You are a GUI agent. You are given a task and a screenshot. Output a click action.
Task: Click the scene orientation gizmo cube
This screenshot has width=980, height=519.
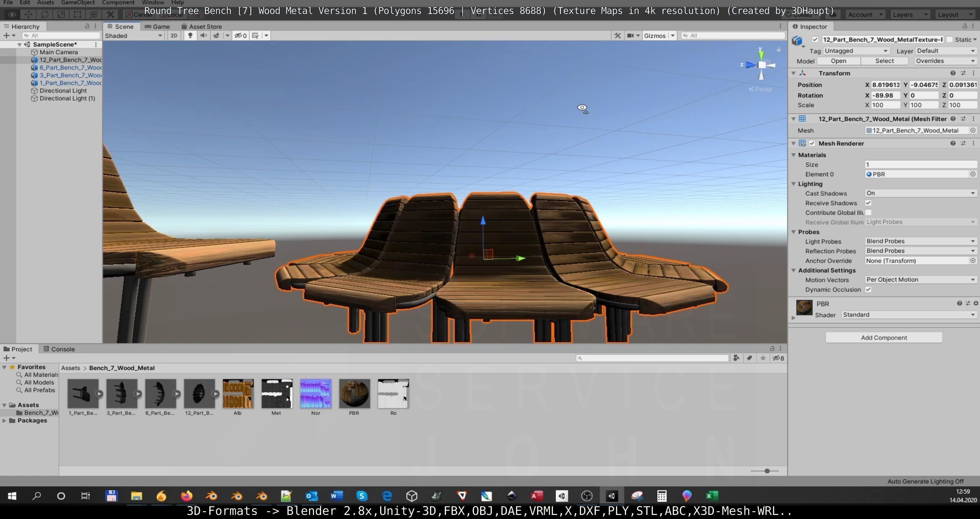point(762,65)
